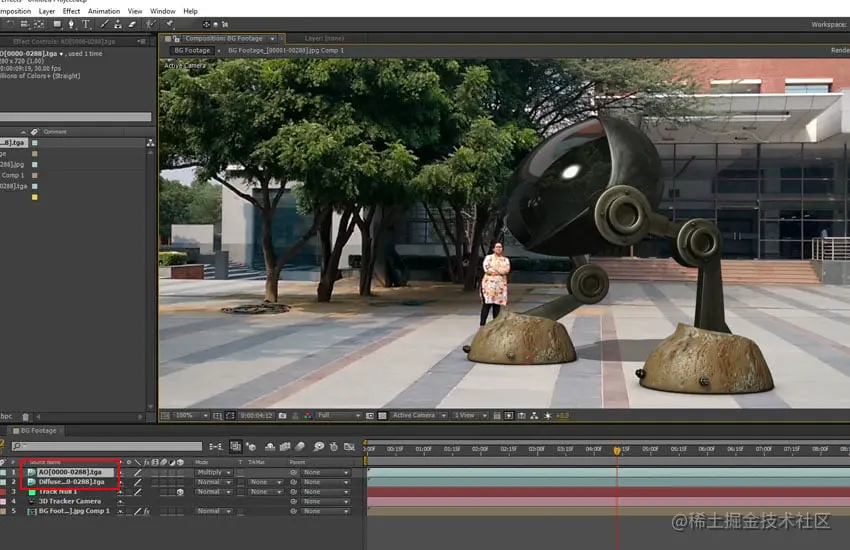The width and height of the screenshot is (850, 550).
Task: Reset exposure in the viewer
Action: point(546,416)
